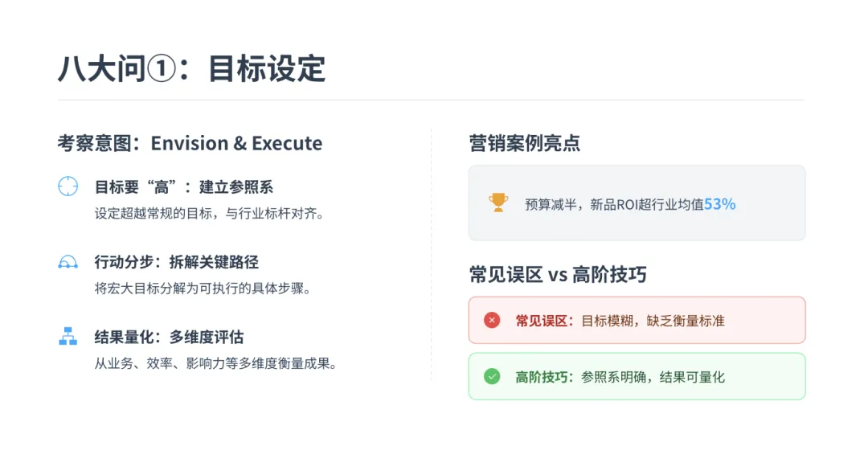Click 行动分步：拆解关键路径 item title
Image resolution: width=868 pixels, height=475 pixels.
coord(177,262)
